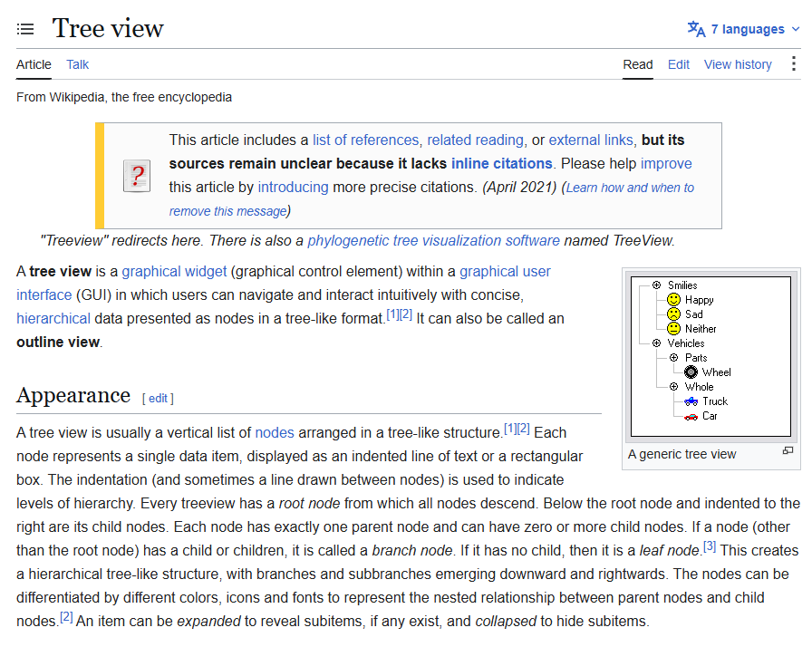
Task: Follow the 'graphical user' link
Action: click(x=505, y=272)
